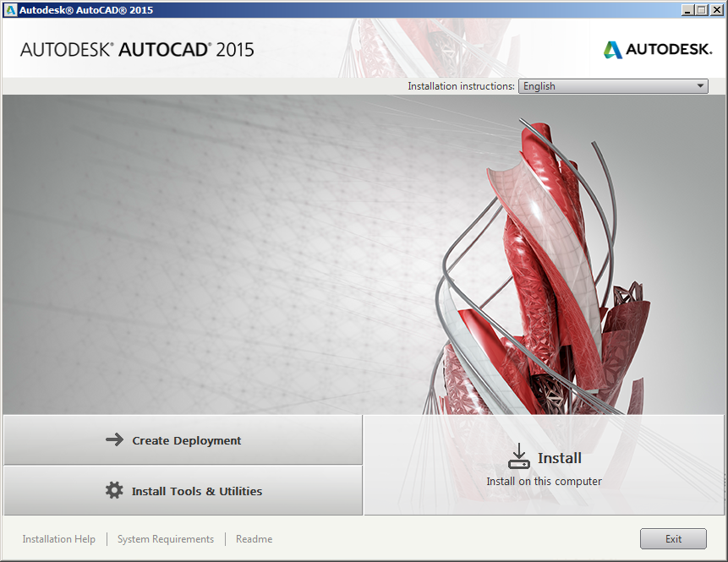Exit the installer
The width and height of the screenshot is (728, 562).
click(673, 539)
